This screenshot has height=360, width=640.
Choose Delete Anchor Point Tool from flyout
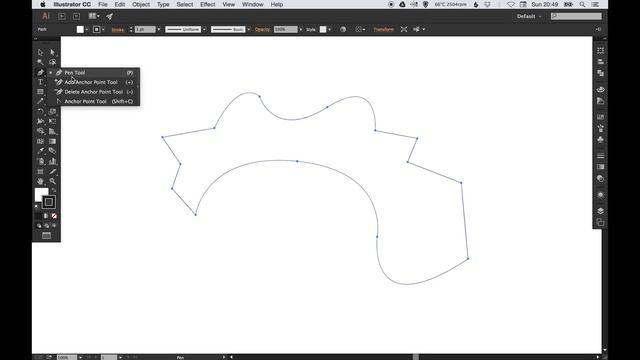click(x=94, y=92)
